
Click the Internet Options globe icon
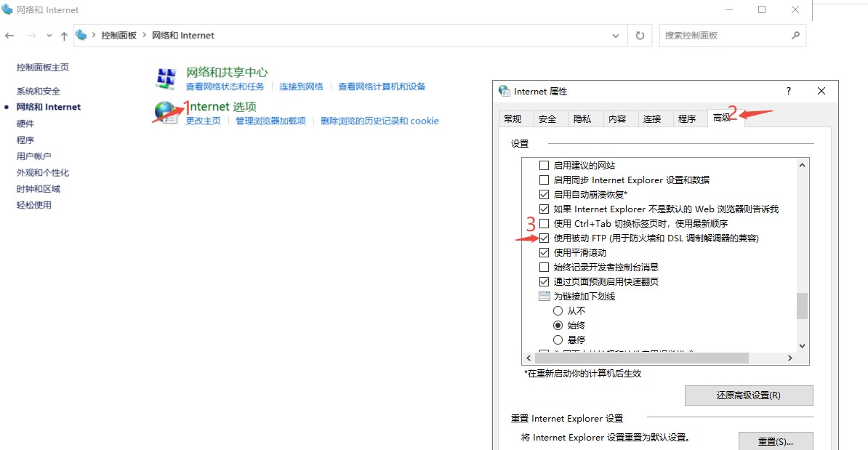point(166,113)
